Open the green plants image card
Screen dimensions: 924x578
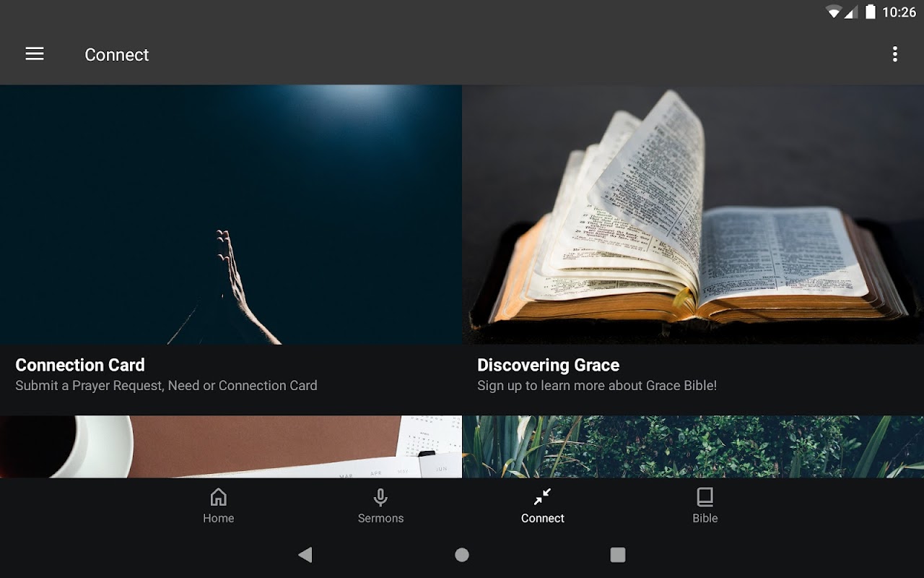(x=693, y=447)
